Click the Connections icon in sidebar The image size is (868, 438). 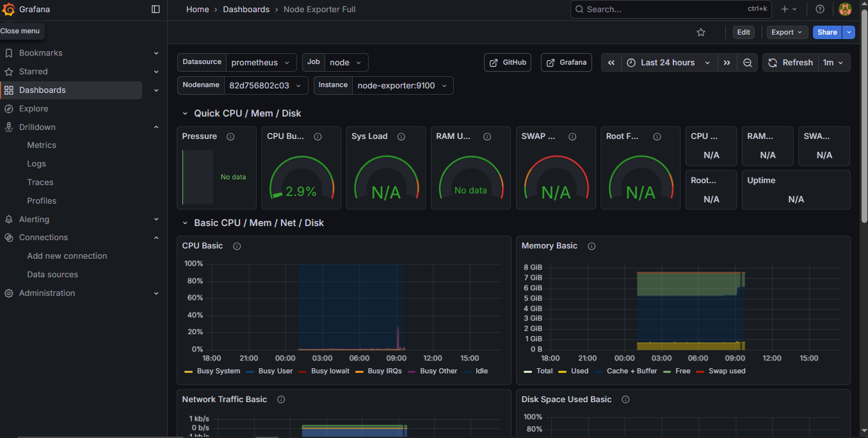click(9, 238)
